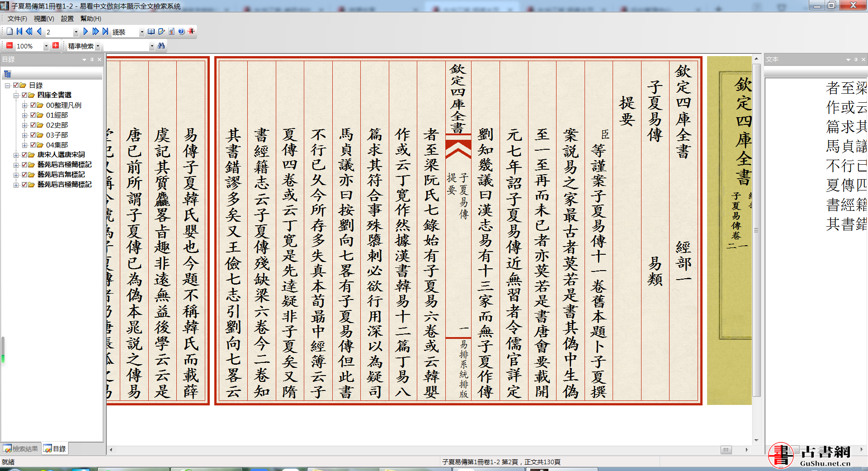
Task: Toggle the root 目錄 checkbox
Action: [16, 85]
